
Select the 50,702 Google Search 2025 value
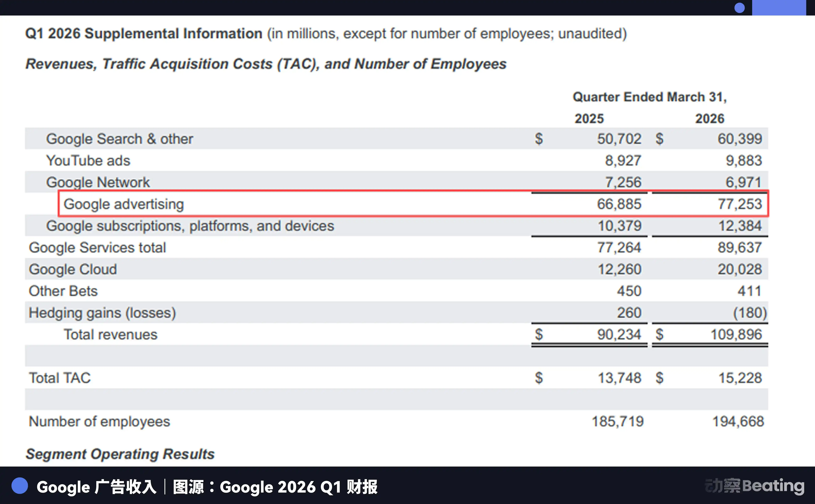(619, 139)
